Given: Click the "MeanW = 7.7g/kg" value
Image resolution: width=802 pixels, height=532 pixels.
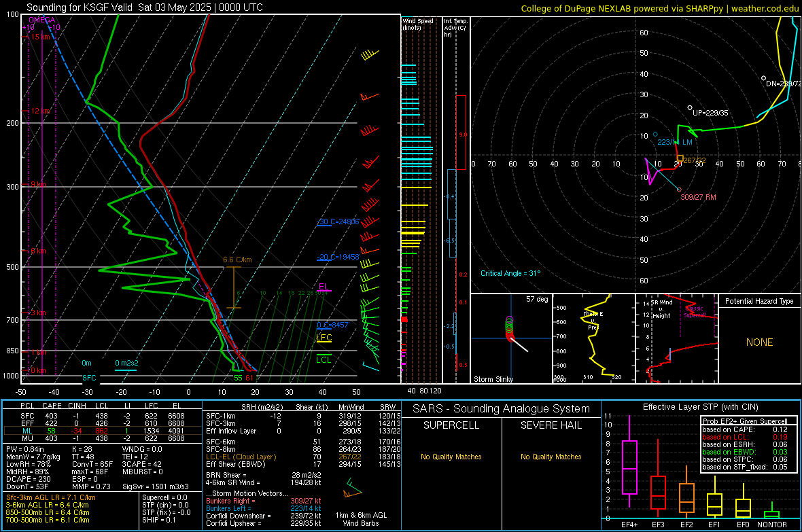Looking at the screenshot, I should [33, 457].
